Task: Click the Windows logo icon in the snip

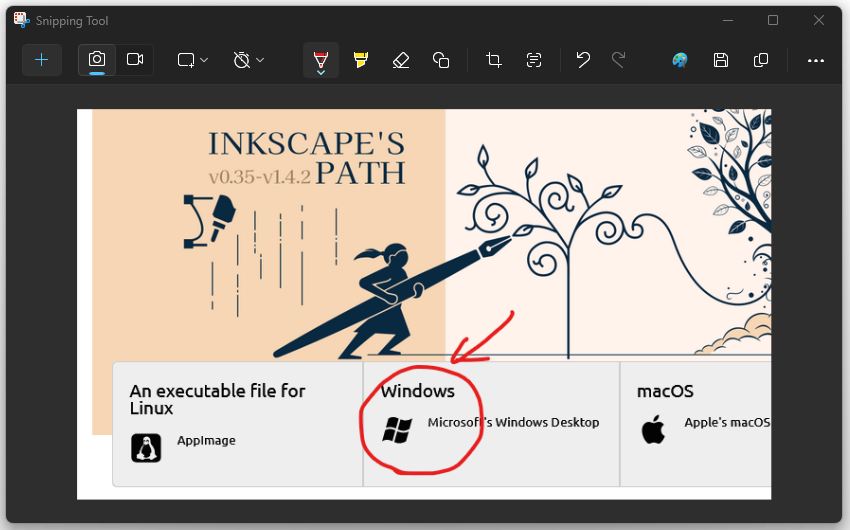Action: pyautogui.click(x=397, y=430)
